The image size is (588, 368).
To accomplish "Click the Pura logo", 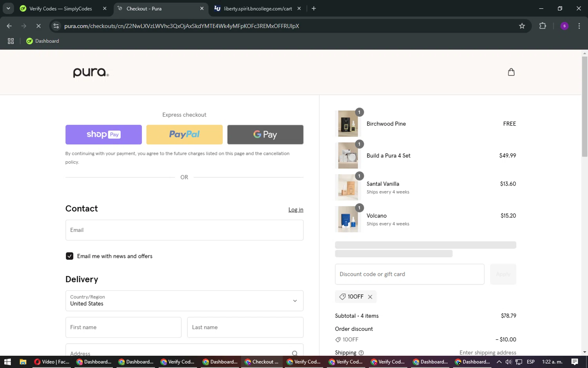I will 91,73.
